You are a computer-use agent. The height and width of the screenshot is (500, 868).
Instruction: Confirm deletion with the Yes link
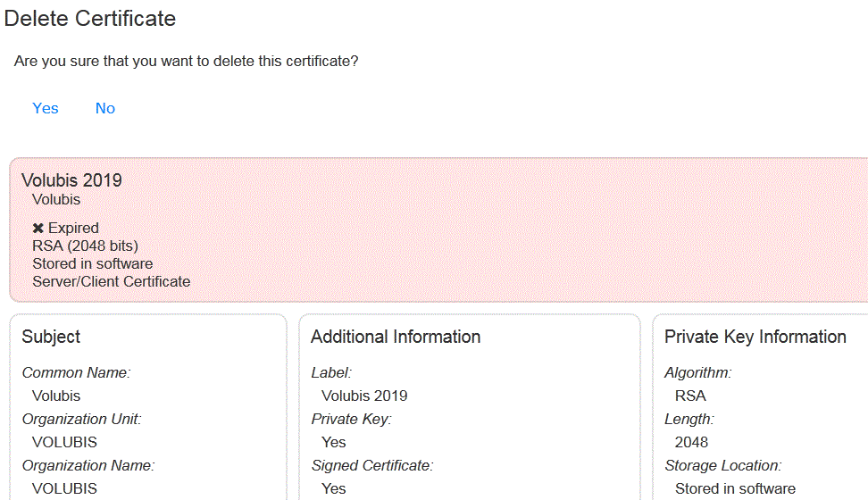46,108
